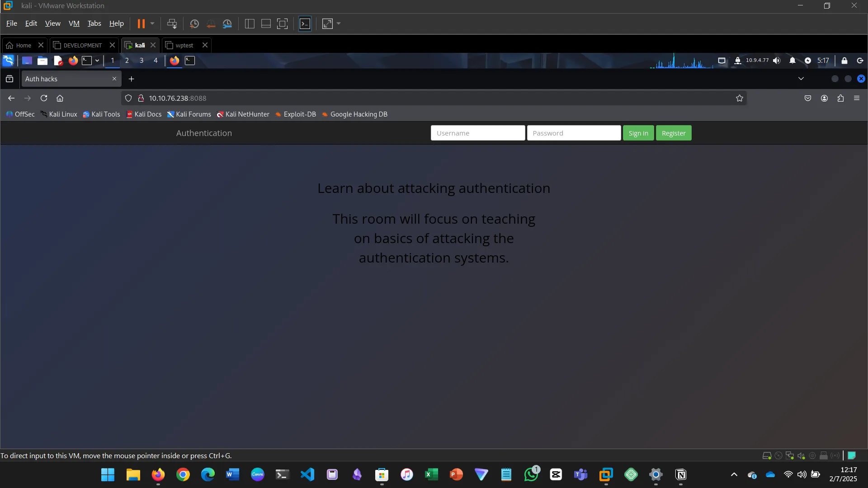Screen dimensions: 868x488
Task: Open the VMware Snapshot Manager
Action: point(227,23)
